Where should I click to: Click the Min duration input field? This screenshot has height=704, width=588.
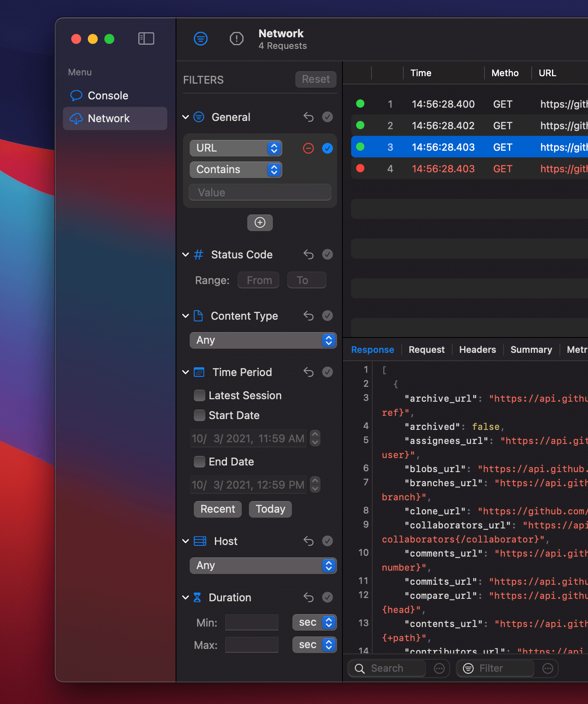click(252, 622)
